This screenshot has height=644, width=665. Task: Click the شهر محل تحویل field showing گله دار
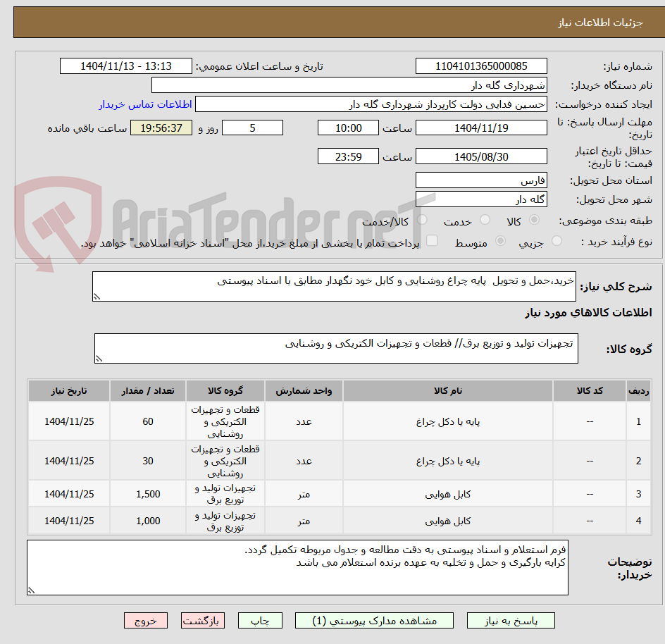click(481, 199)
